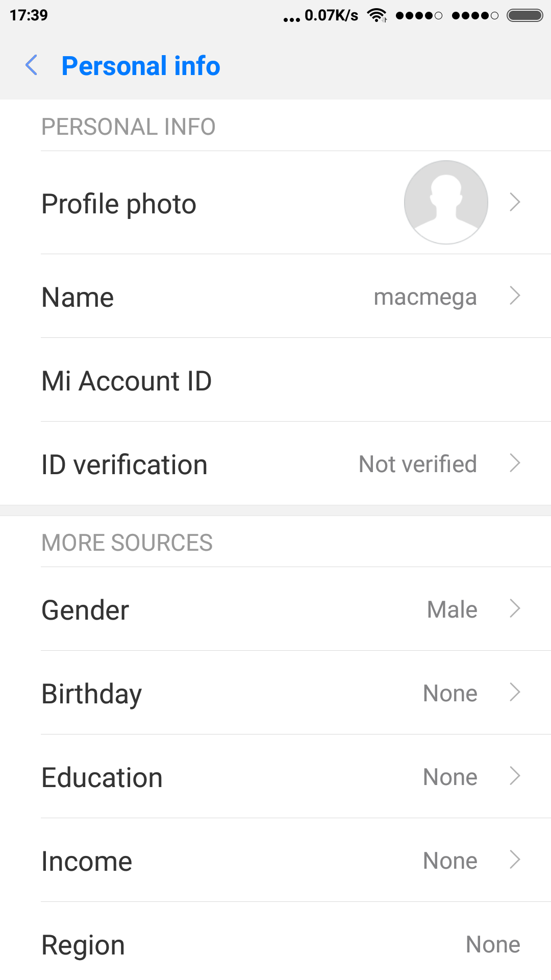The width and height of the screenshot is (551, 980).
Task: Tap the battery icon in status bar
Action: point(524,15)
